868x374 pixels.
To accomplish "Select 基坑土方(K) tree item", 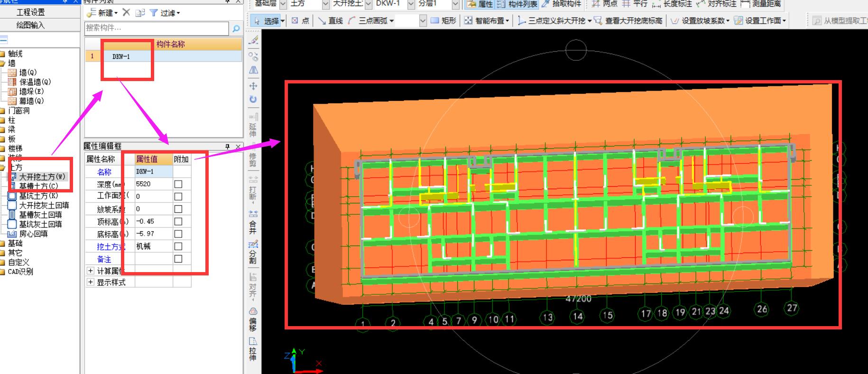I will point(38,196).
